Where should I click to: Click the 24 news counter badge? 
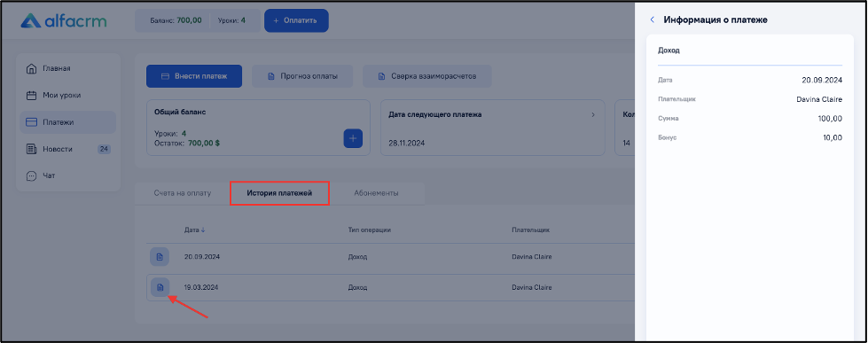[104, 149]
